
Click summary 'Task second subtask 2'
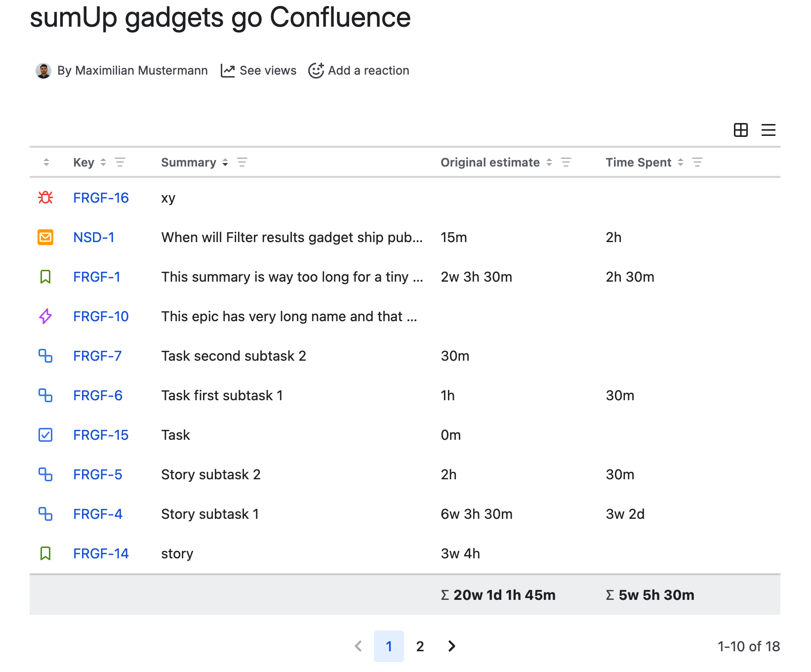234,356
